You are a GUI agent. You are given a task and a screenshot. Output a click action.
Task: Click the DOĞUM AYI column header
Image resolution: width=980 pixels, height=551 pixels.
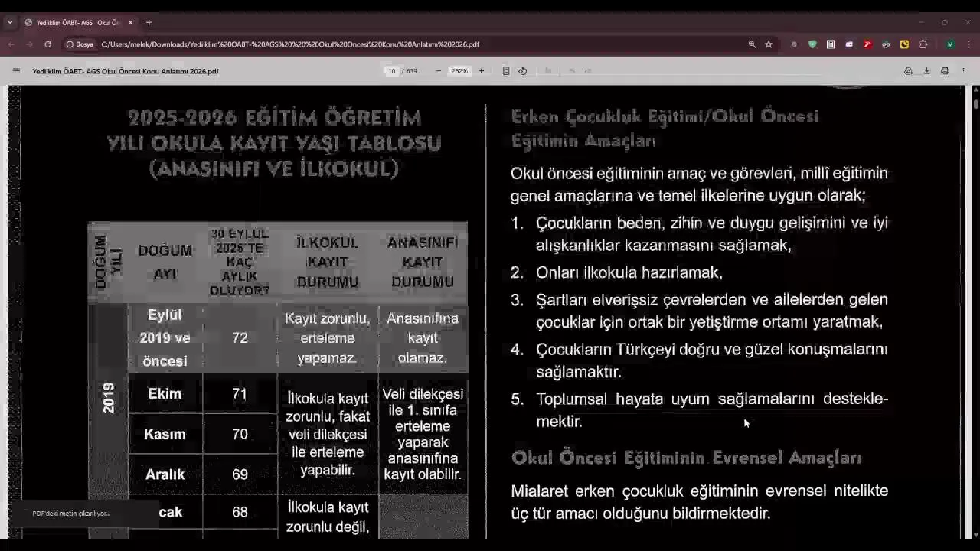click(165, 262)
